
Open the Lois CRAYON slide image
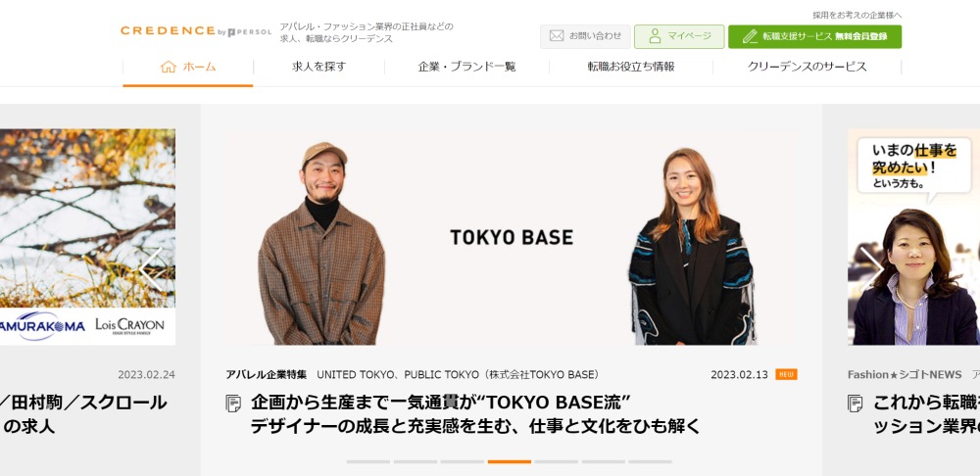(87, 237)
